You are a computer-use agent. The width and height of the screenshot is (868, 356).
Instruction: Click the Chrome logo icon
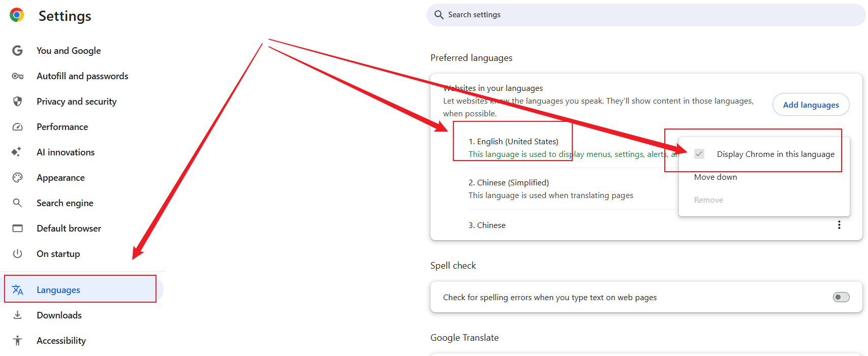(17, 15)
